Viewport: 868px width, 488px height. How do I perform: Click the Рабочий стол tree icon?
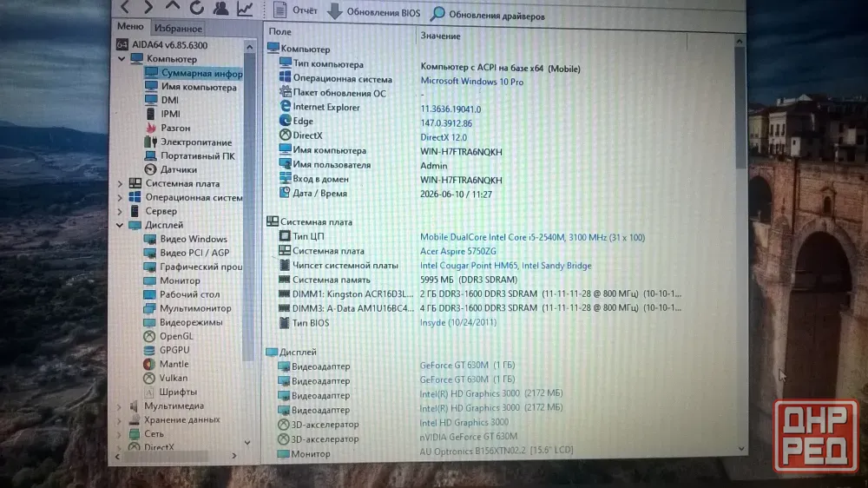click(149, 294)
